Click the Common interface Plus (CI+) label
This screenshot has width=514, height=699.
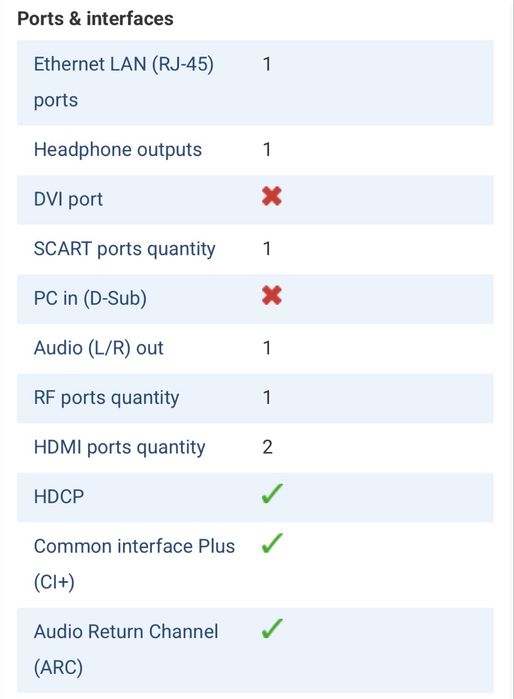pyautogui.click(x=134, y=564)
